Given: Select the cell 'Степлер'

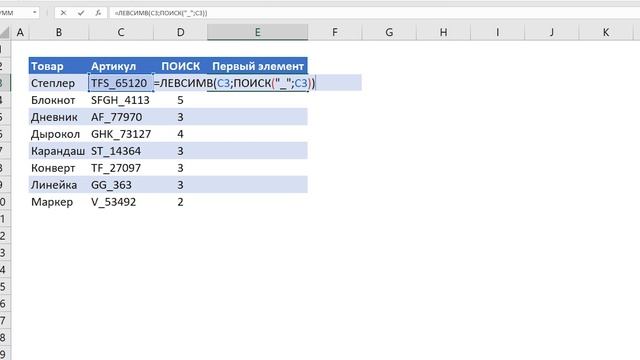Looking at the screenshot, I should (x=59, y=83).
